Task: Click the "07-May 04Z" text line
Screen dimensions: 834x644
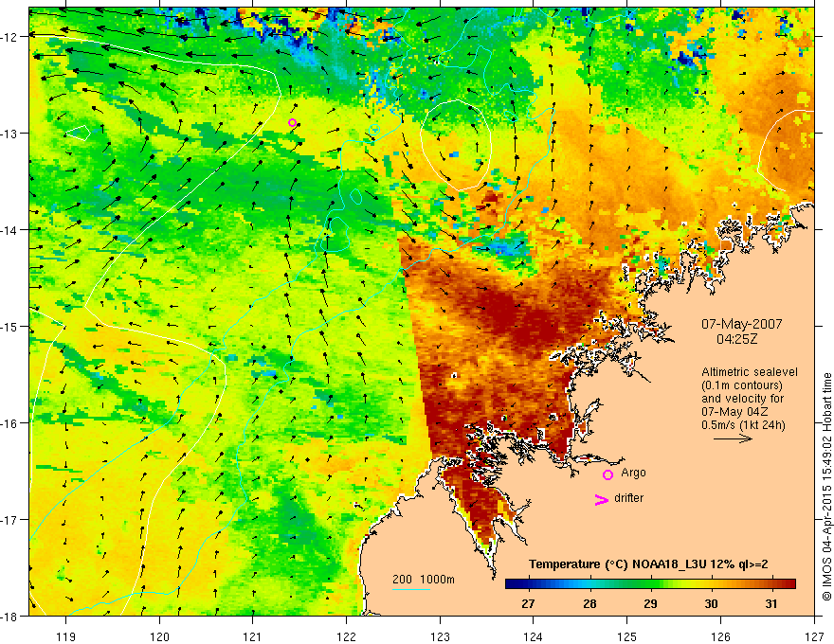Action: 734,411
